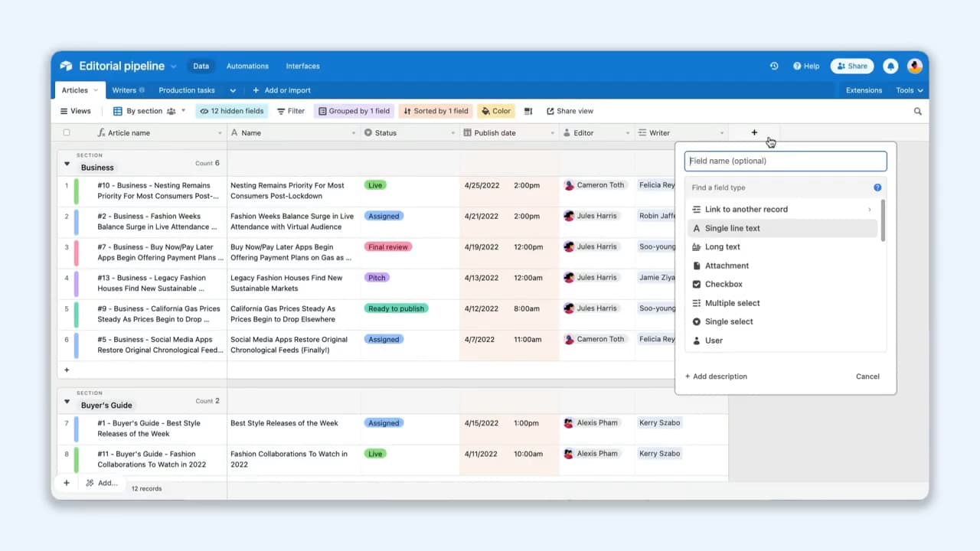Select Checkbox field type

pyautogui.click(x=781, y=284)
